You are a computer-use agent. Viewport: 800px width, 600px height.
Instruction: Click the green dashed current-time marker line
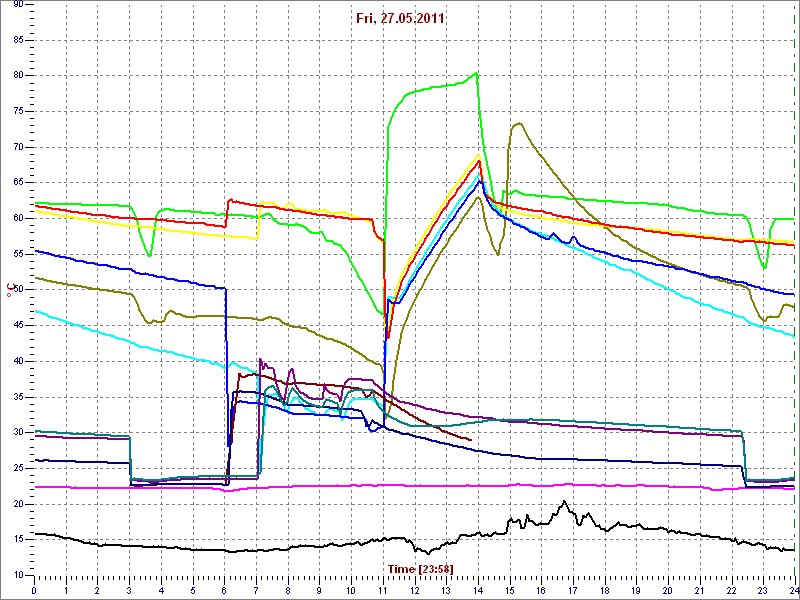[795, 291]
